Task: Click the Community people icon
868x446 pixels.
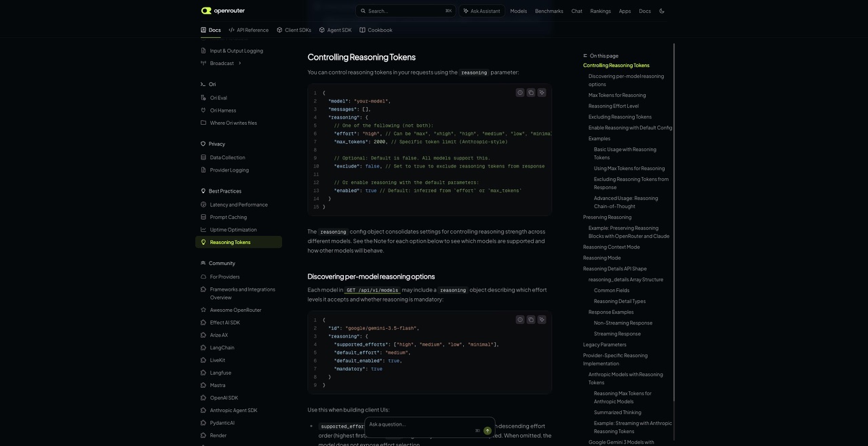Action: tap(203, 263)
